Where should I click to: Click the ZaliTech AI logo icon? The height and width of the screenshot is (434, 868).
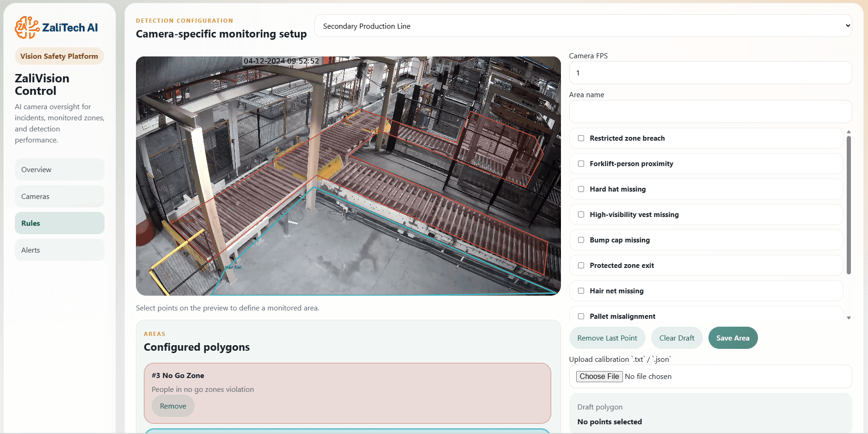27,27
